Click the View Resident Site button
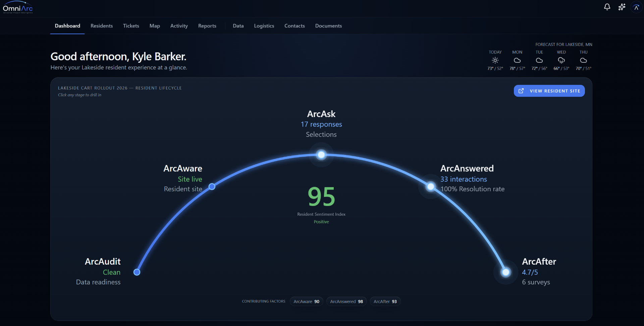The width and height of the screenshot is (644, 326). 549,91
